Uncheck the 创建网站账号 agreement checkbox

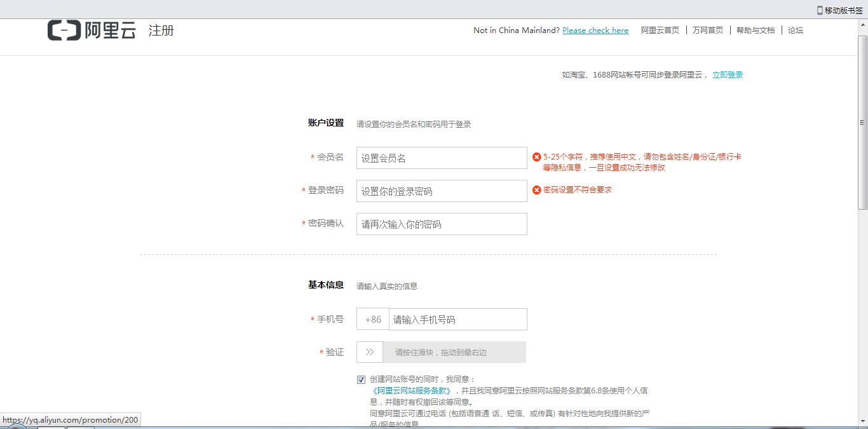pos(360,379)
